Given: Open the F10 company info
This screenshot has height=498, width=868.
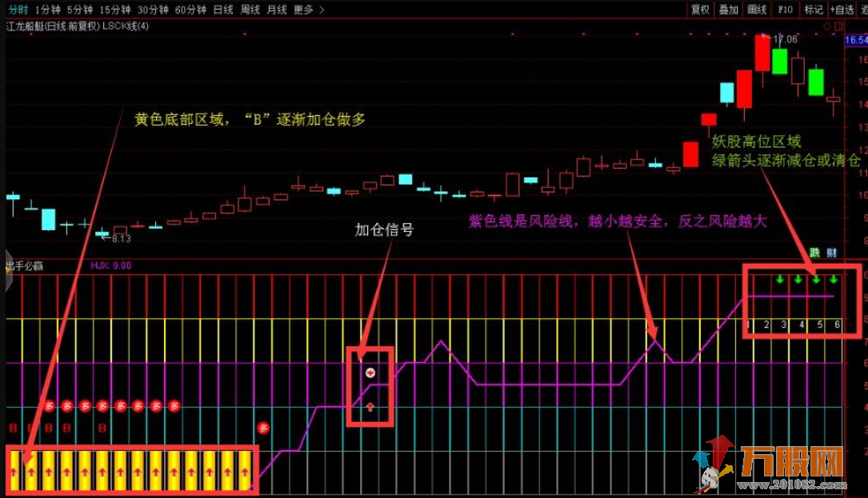Looking at the screenshot, I should click(785, 10).
